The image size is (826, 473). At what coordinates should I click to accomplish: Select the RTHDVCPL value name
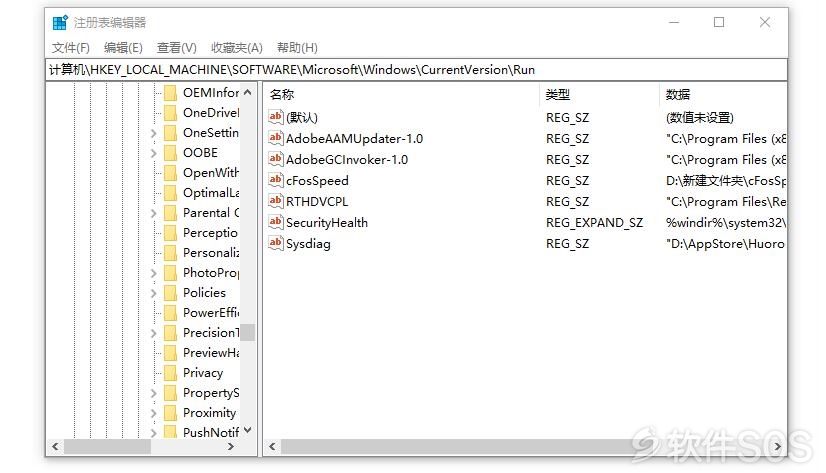click(317, 202)
